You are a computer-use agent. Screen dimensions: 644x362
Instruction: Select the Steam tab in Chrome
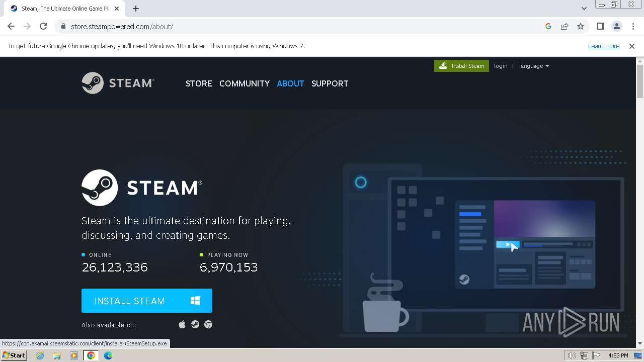[64, 9]
